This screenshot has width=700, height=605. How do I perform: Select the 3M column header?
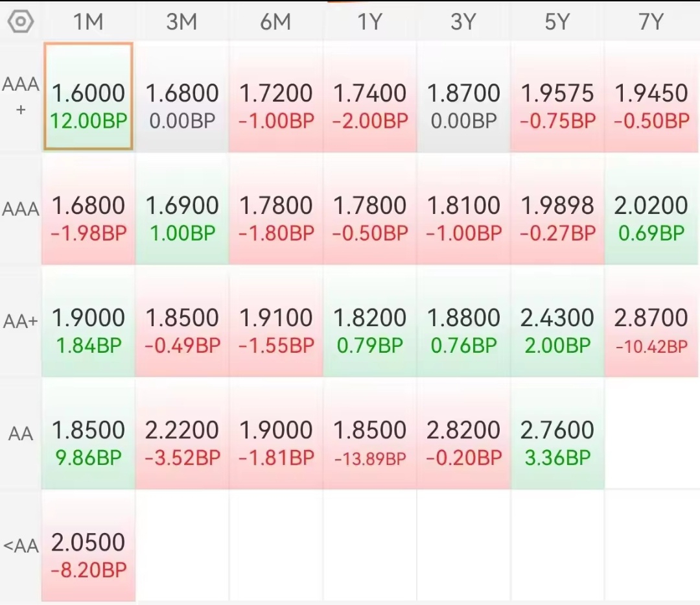181,22
